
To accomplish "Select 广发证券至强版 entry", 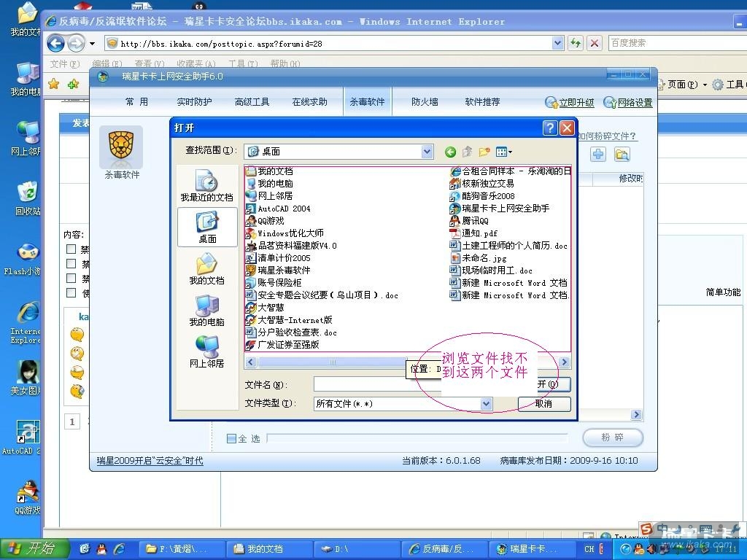I will (x=282, y=345).
